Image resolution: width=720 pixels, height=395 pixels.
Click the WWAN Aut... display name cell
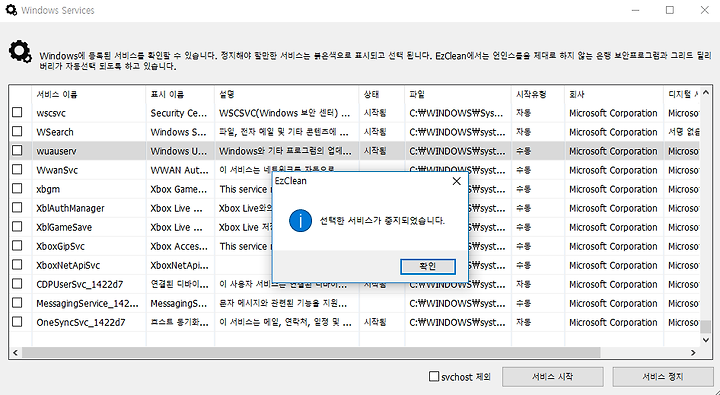pyautogui.click(x=179, y=170)
